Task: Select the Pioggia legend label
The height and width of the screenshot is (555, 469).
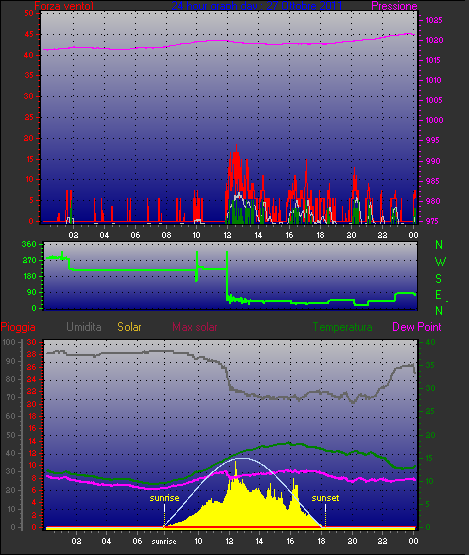Action: (18, 327)
